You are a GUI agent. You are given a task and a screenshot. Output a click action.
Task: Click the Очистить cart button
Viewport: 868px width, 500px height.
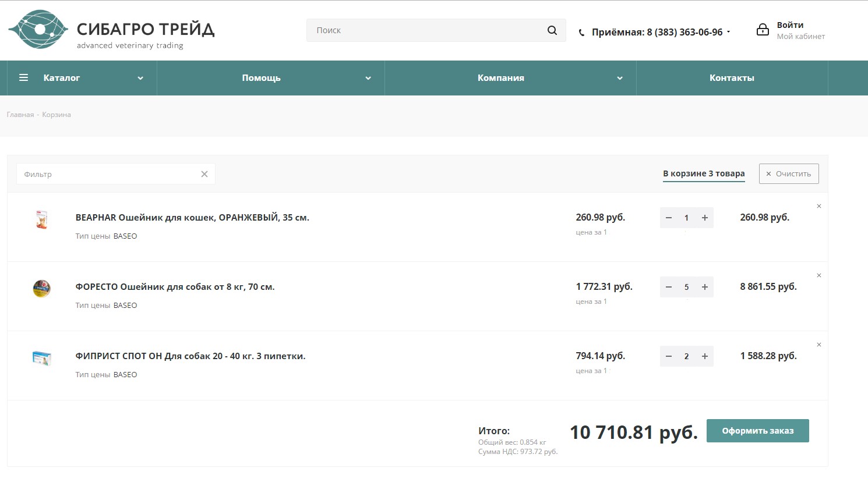[789, 173]
